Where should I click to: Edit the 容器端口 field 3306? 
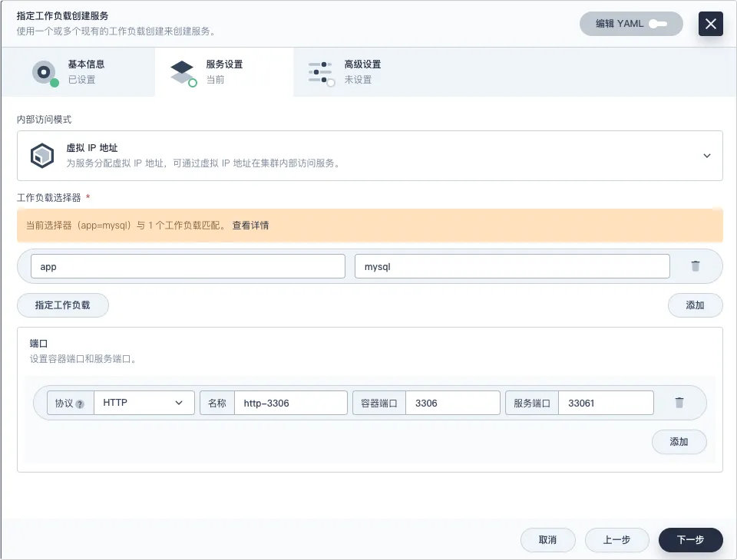453,403
